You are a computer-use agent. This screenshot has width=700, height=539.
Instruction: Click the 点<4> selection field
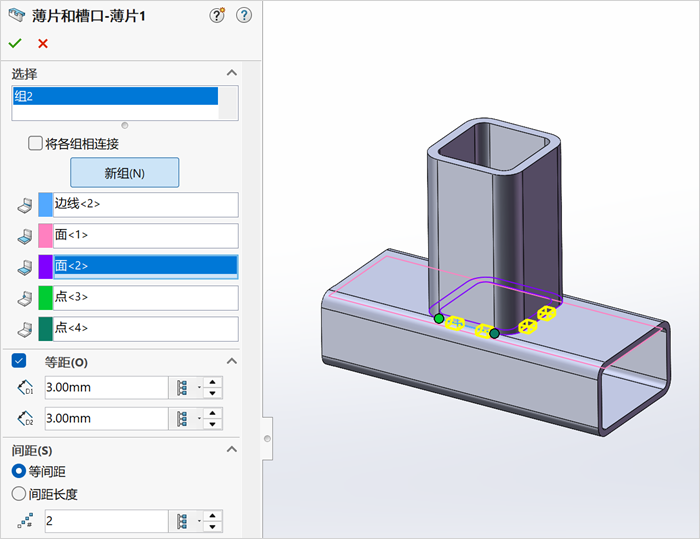pyautogui.click(x=146, y=329)
